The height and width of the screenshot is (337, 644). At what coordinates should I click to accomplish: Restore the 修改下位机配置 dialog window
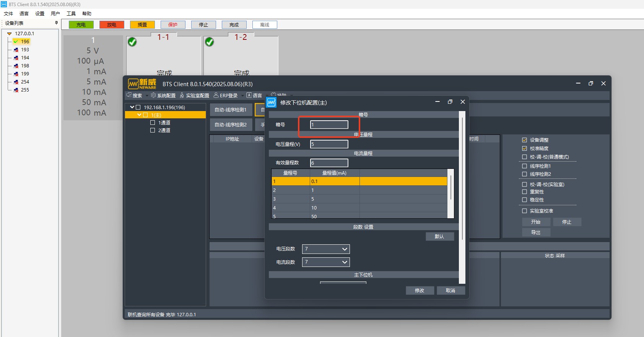click(450, 101)
